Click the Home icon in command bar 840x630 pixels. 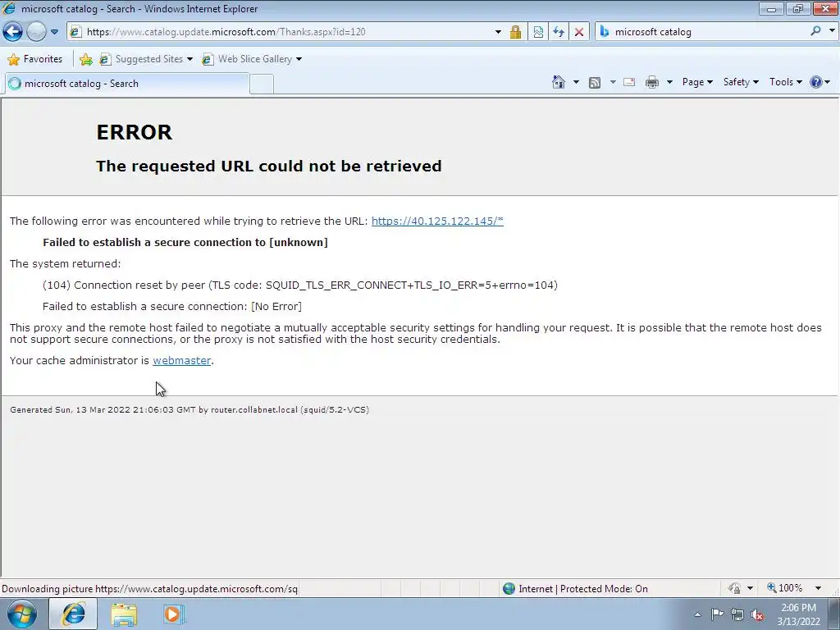(558, 82)
